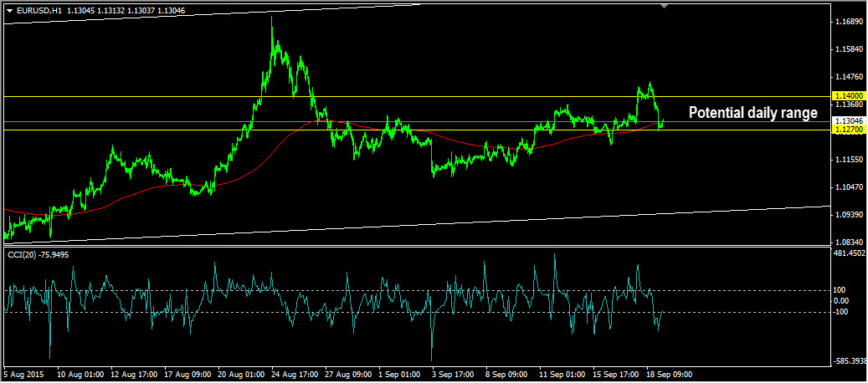Click price axis value 1.14760
868x383 pixels.
pyautogui.click(x=850, y=77)
